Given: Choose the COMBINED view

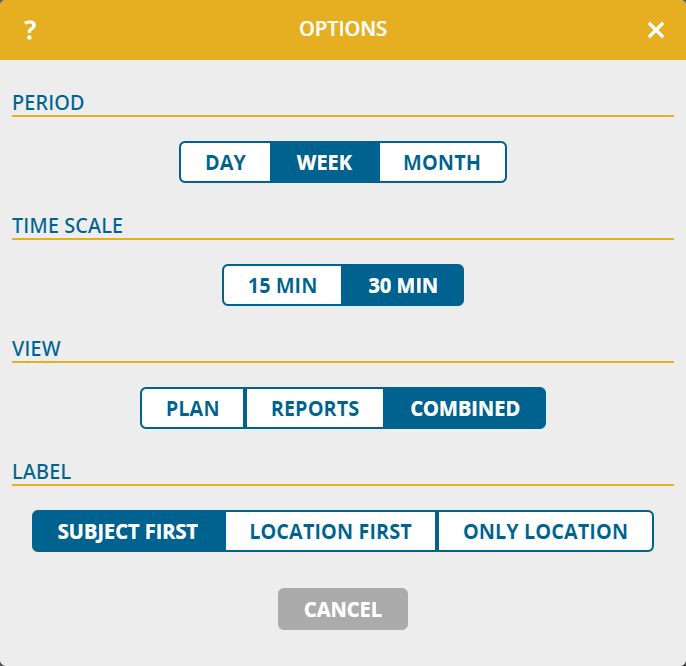Looking at the screenshot, I should 465,408.
